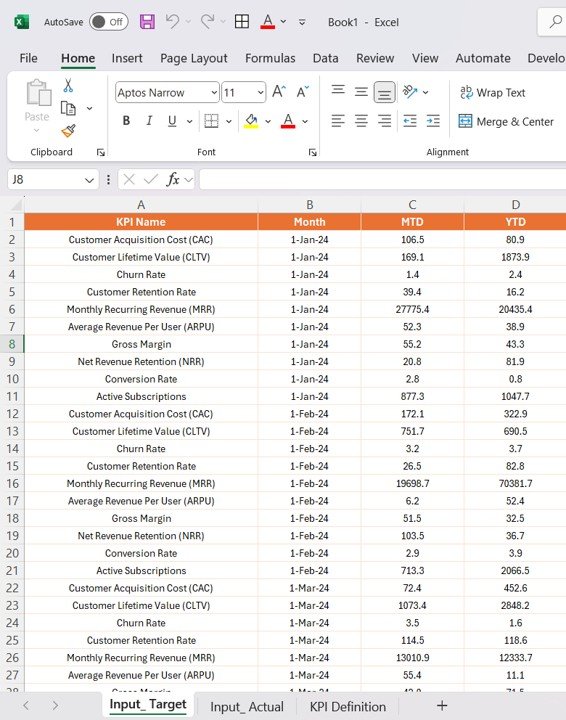
Task: Expand ribbon font color palette arrow
Action: (x=305, y=122)
